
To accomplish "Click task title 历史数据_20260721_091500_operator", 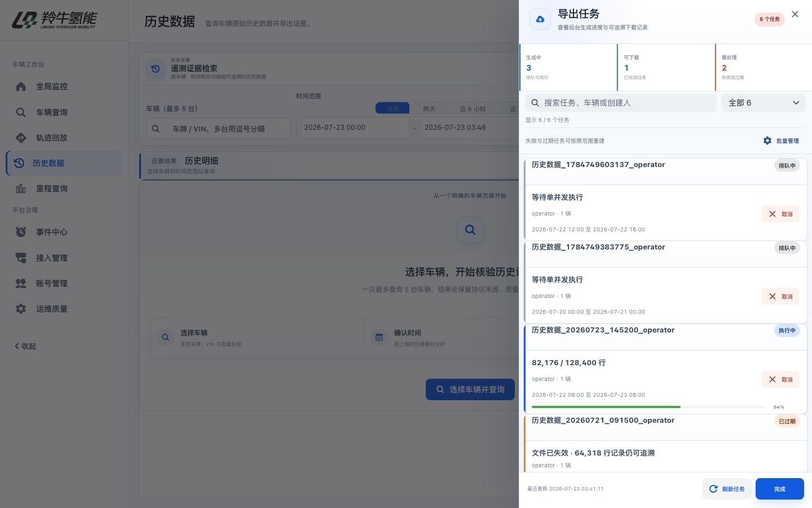I will [603, 421].
